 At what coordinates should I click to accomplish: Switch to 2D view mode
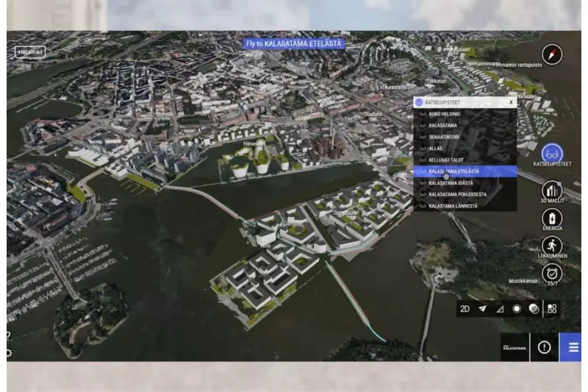pyautogui.click(x=465, y=309)
